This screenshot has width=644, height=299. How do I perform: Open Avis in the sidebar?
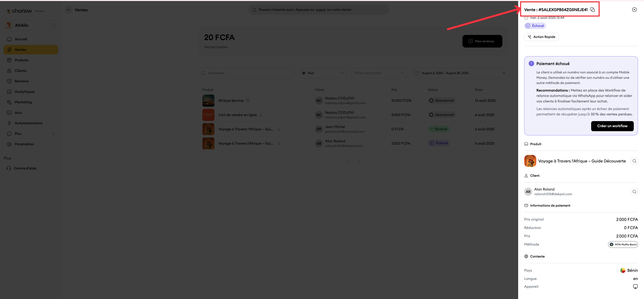(31, 113)
